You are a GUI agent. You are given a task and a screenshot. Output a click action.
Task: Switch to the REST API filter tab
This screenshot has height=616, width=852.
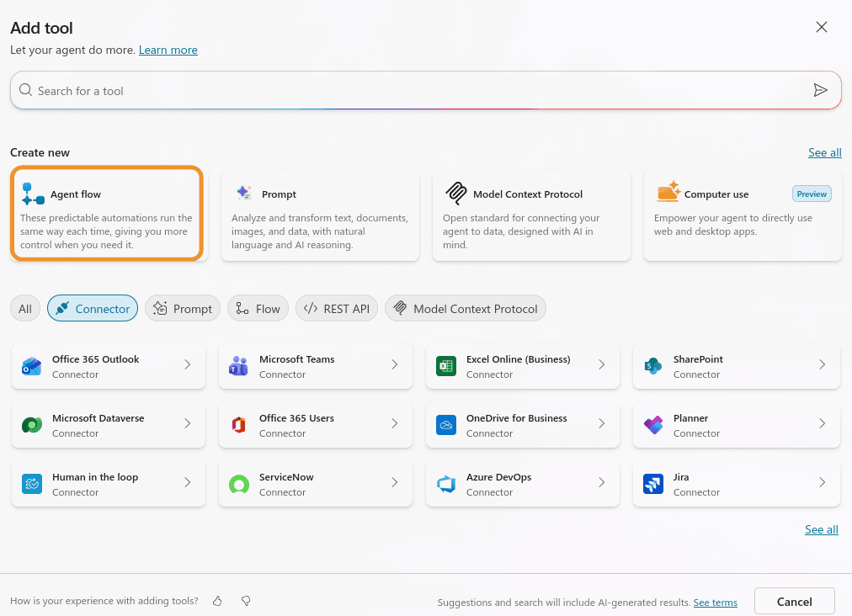pos(337,309)
